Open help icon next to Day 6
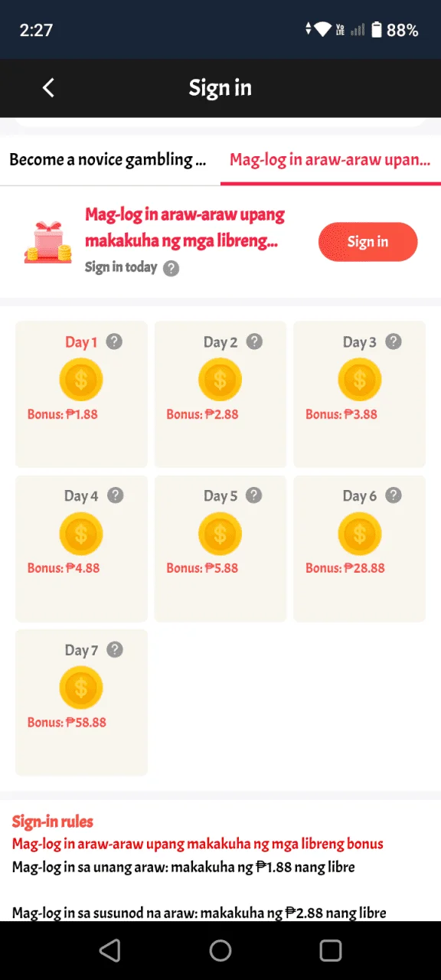Image resolution: width=441 pixels, height=980 pixels. point(394,495)
